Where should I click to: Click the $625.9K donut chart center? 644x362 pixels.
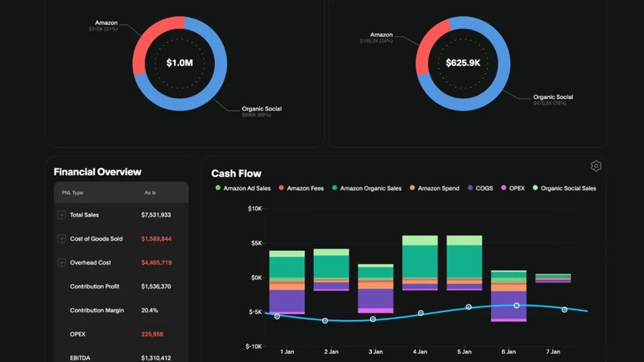tap(463, 63)
